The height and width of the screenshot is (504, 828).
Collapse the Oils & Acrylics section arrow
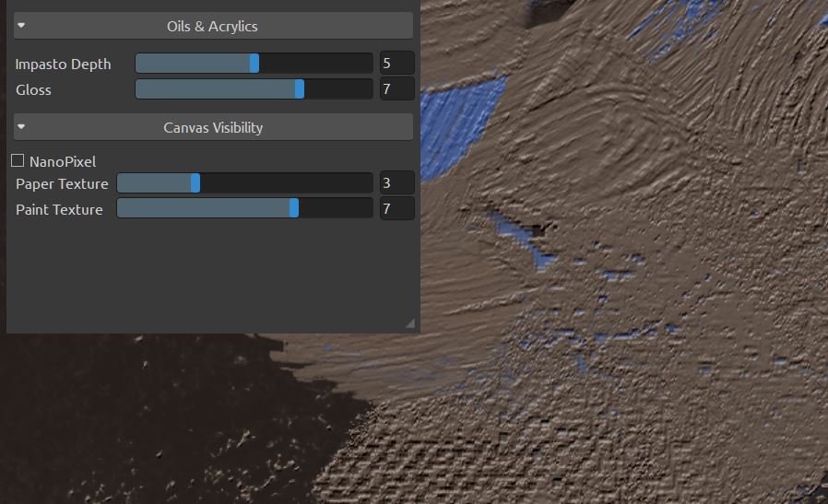tap(21, 26)
